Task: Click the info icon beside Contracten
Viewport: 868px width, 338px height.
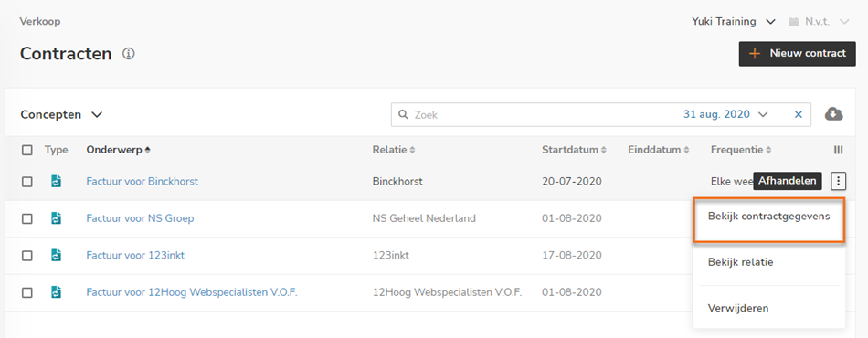Action: pyautogui.click(x=129, y=54)
